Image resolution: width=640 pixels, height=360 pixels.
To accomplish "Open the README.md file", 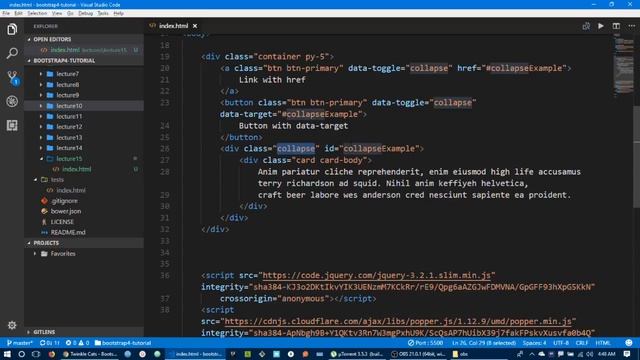I will point(84,232).
